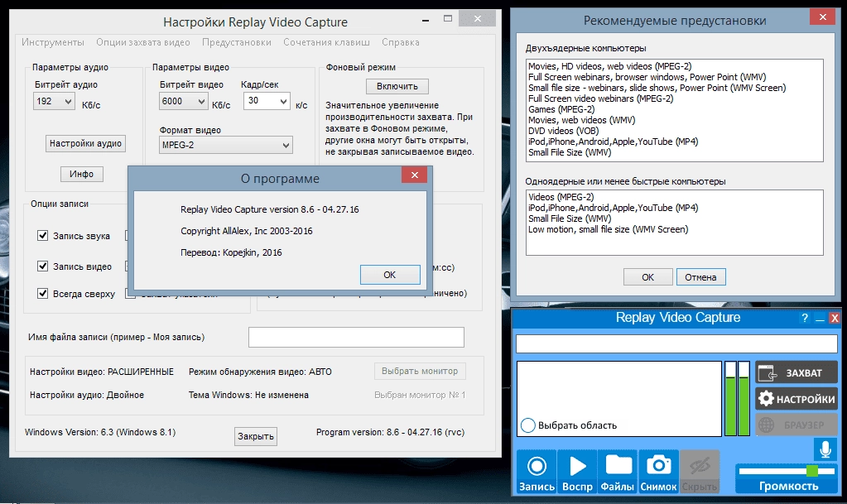Maximize the Настройки Replay Video Capture window
Screen dimensions: 847x504
447,18
